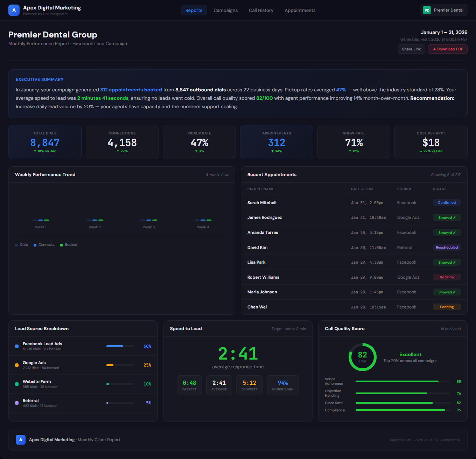This screenshot has height=459, width=476.
Task: Click the download arrow icon on Download PDF
Action: coord(434,49)
